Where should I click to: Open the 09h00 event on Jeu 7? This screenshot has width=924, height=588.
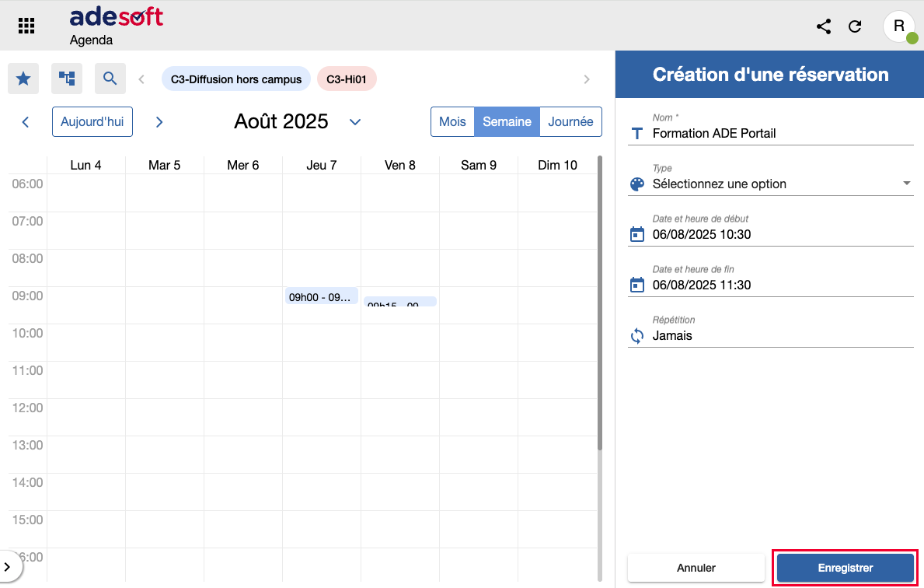click(321, 296)
